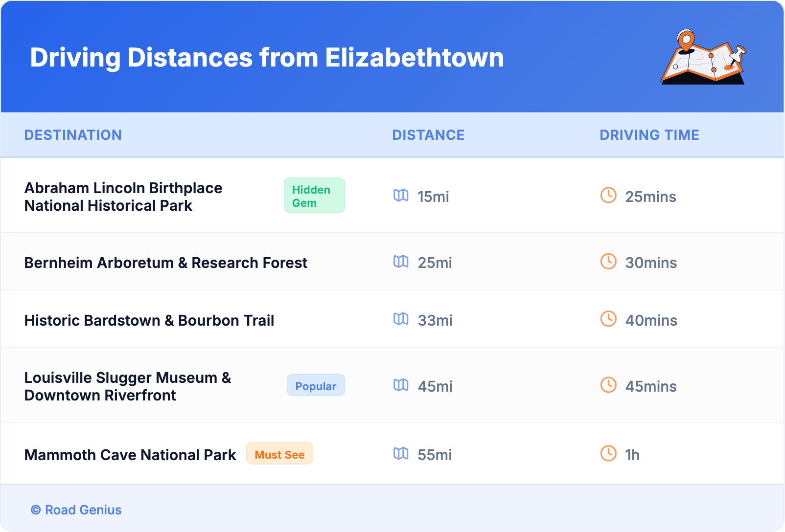Viewport: 785px width, 532px height.
Task: Select Mammoth Cave National Park destination
Action: coord(130,455)
